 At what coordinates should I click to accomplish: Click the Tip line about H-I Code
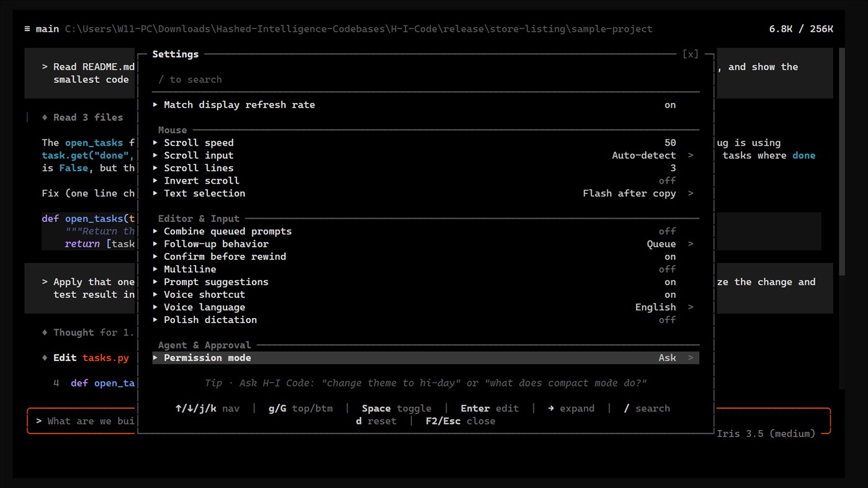pos(426,383)
